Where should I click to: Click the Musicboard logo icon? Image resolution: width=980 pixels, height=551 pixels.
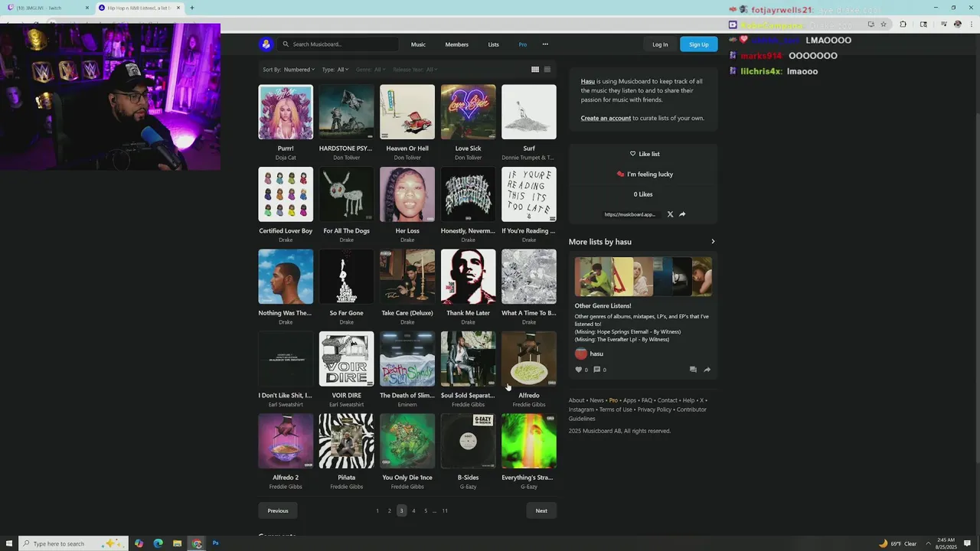(266, 44)
